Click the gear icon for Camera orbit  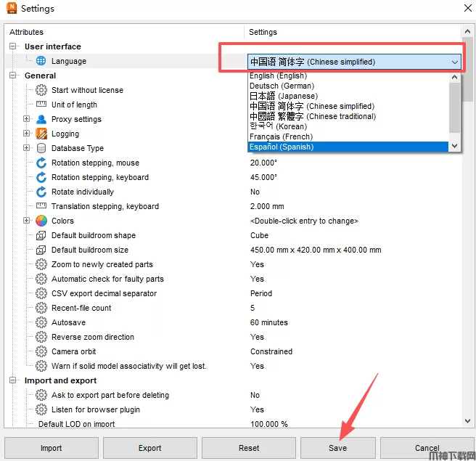(41, 351)
